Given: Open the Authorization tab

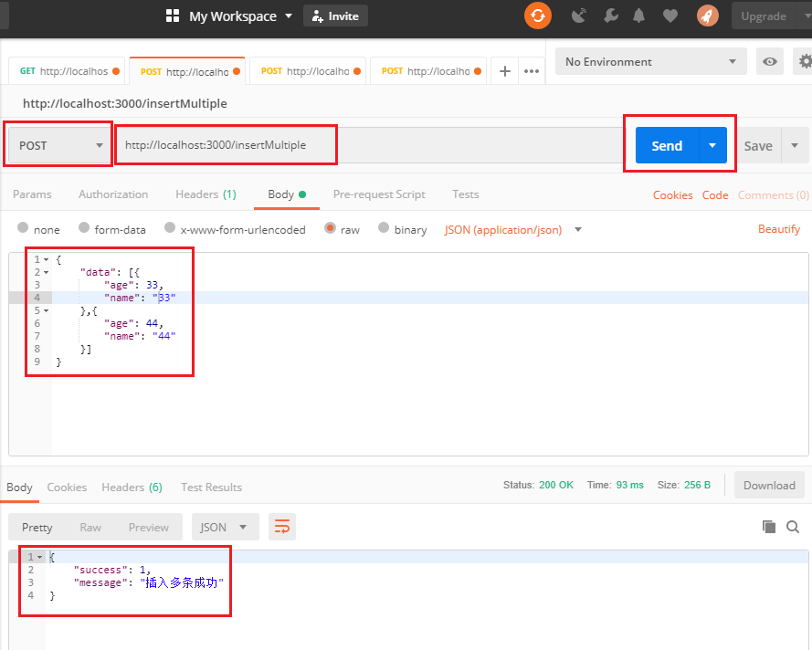Looking at the screenshot, I should click(x=113, y=194).
